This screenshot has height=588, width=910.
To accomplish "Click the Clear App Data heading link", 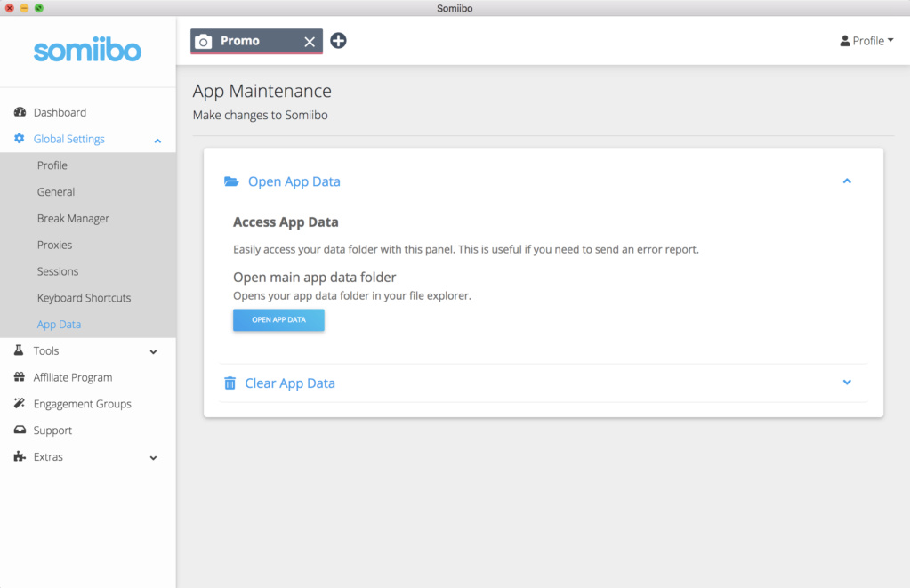I will [290, 383].
